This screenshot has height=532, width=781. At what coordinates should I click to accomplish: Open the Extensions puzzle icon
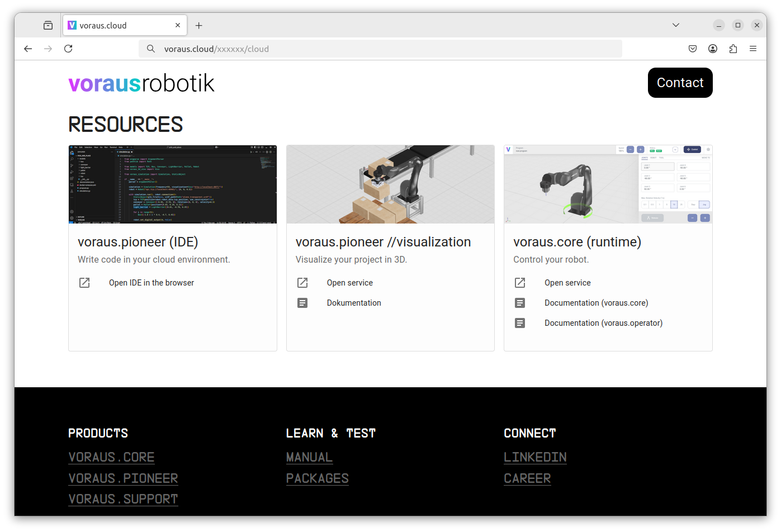tap(733, 49)
